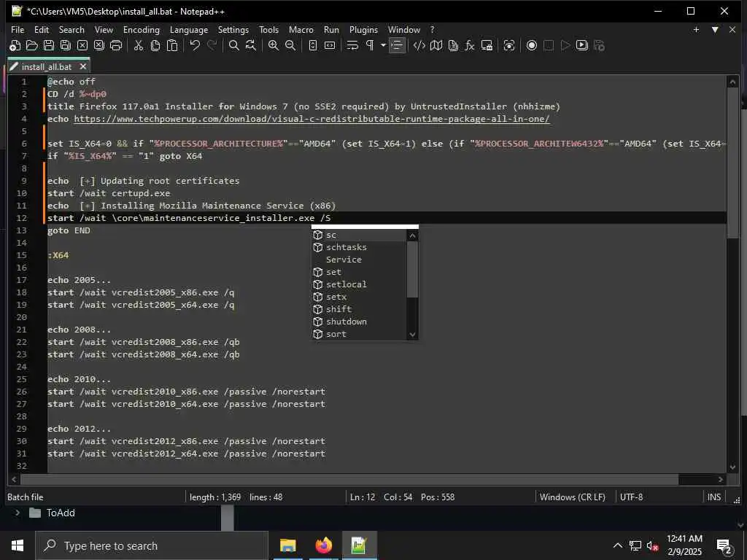Open the Document List icon
Image resolution: width=747 pixels, height=560 pixels.
pos(453,46)
